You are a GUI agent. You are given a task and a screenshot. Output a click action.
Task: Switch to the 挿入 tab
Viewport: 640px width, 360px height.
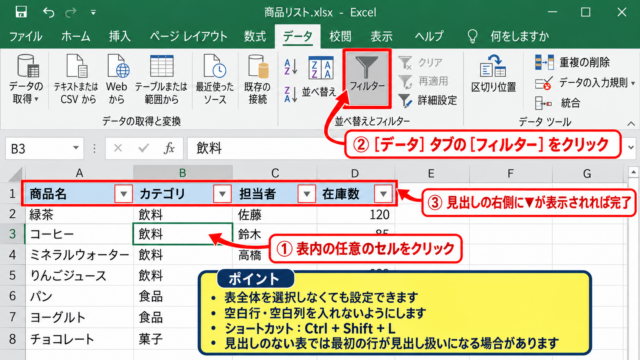120,36
